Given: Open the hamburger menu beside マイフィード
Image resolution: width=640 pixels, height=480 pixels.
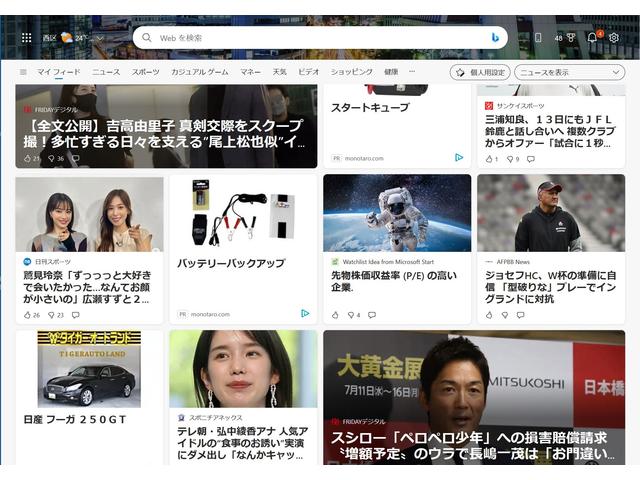Looking at the screenshot, I should (23, 72).
